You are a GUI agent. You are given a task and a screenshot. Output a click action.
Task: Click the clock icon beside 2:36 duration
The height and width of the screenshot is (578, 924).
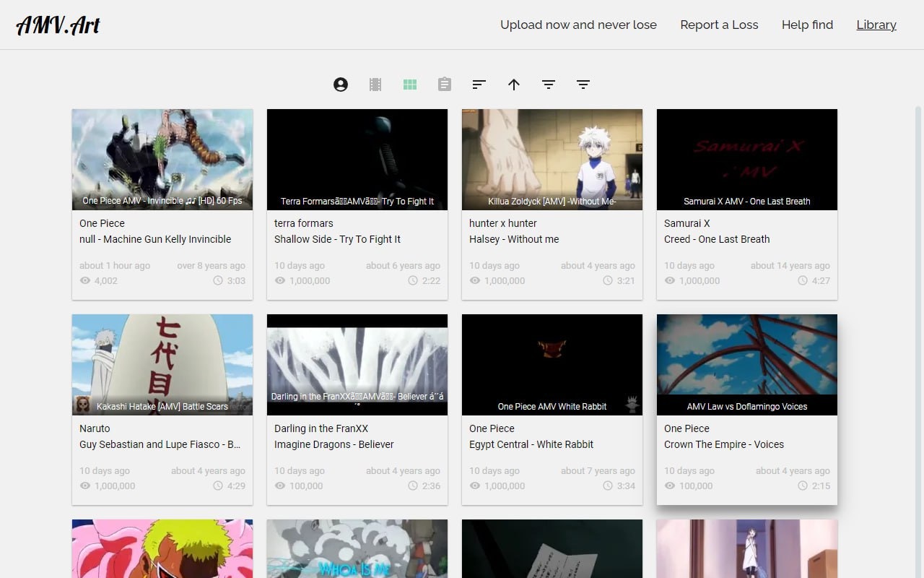click(x=413, y=486)
